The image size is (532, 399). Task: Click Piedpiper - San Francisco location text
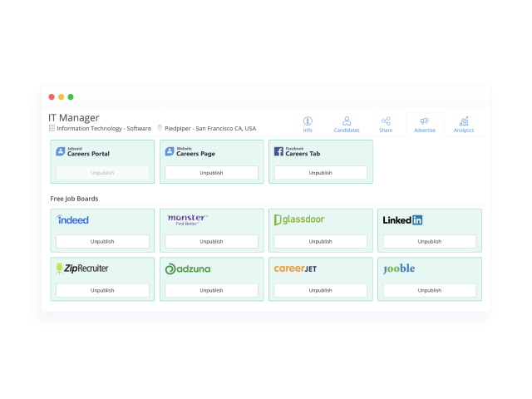pyautogui.click(x=210, y=128)
